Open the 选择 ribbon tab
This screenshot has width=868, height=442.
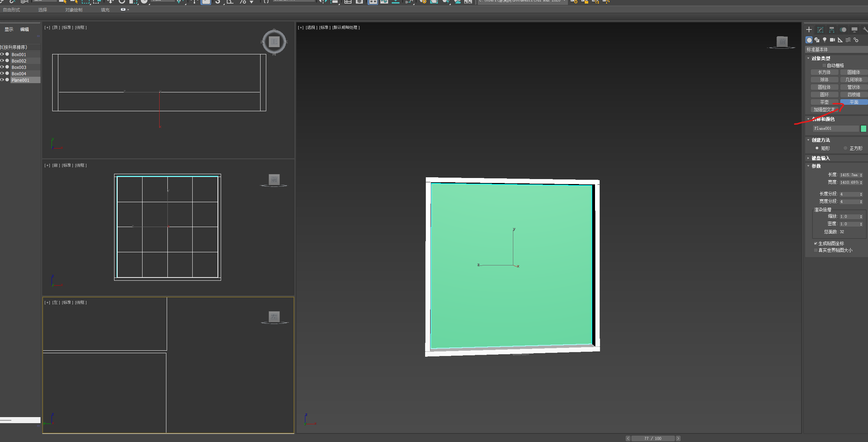(x=43, y=10)
